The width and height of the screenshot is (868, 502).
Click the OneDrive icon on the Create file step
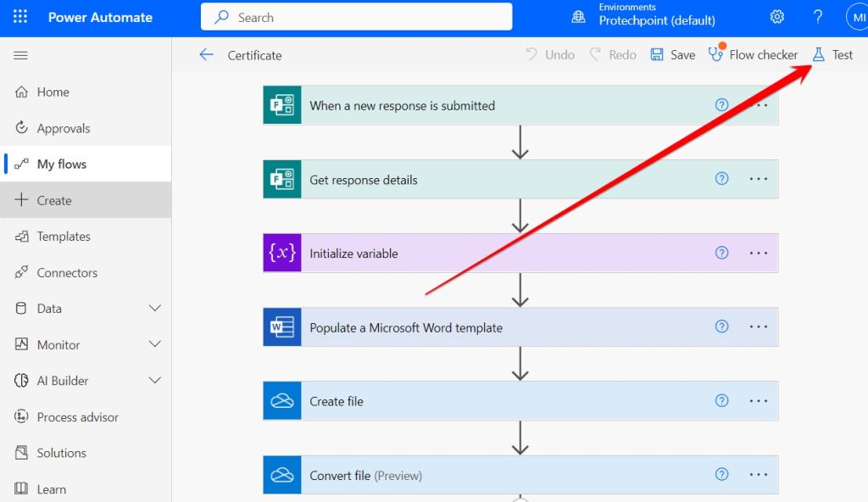(x=281, y=400)
